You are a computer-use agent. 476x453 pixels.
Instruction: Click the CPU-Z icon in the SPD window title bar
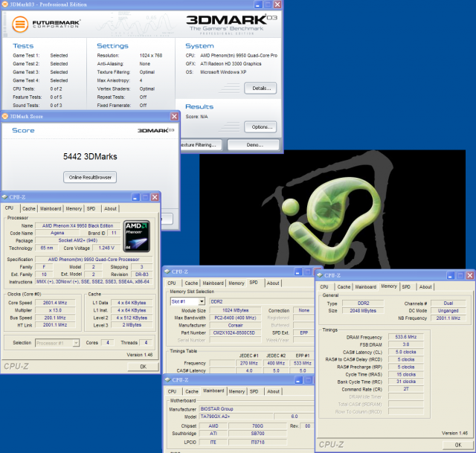[167, 272]
